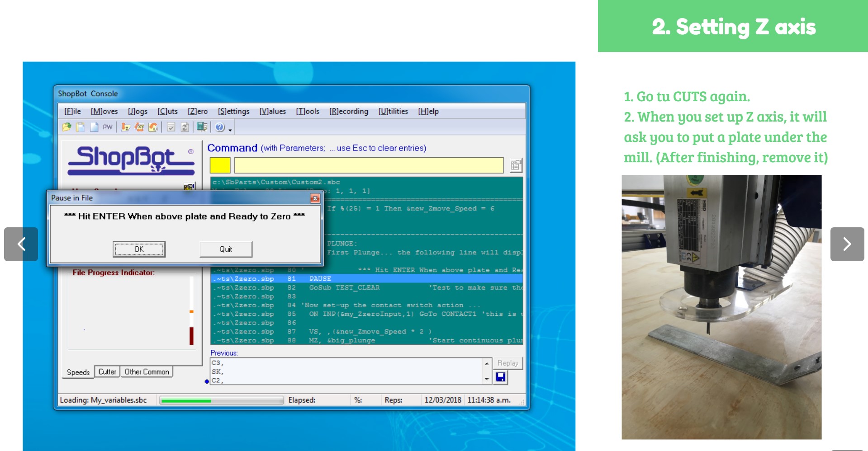The image size is (868, 451).
Task: Click the Replay button
Action: [508, 363]
